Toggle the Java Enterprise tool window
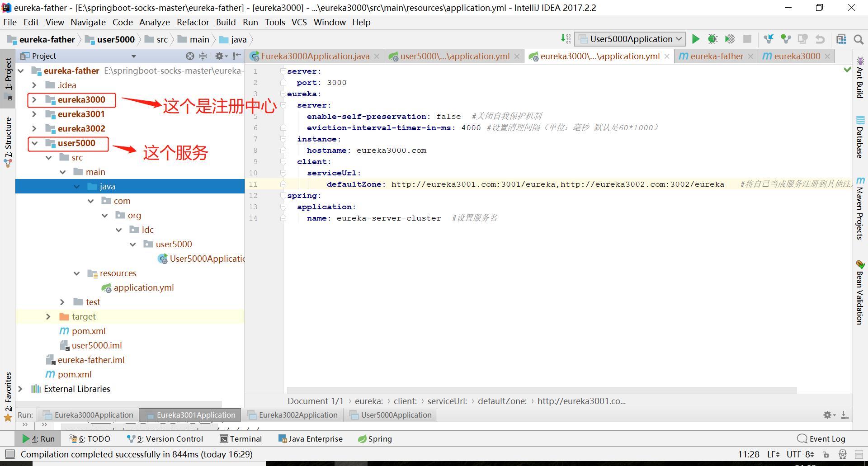868x466 pixels. click(x=311, y=439)
